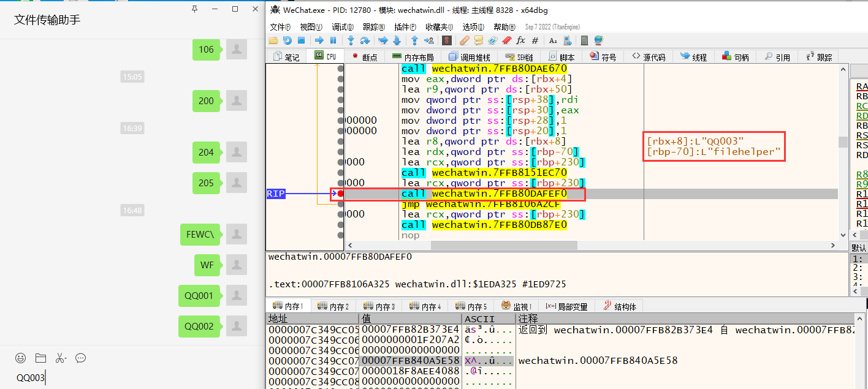Click the Trace Into toolbar icon
This screenshot has width=868, height=389.
383,40
